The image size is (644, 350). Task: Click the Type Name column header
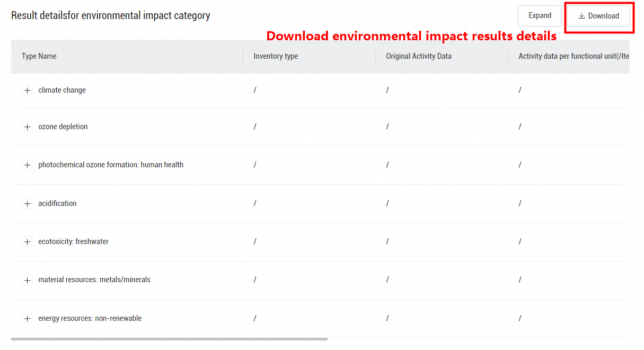click(39, 56)
